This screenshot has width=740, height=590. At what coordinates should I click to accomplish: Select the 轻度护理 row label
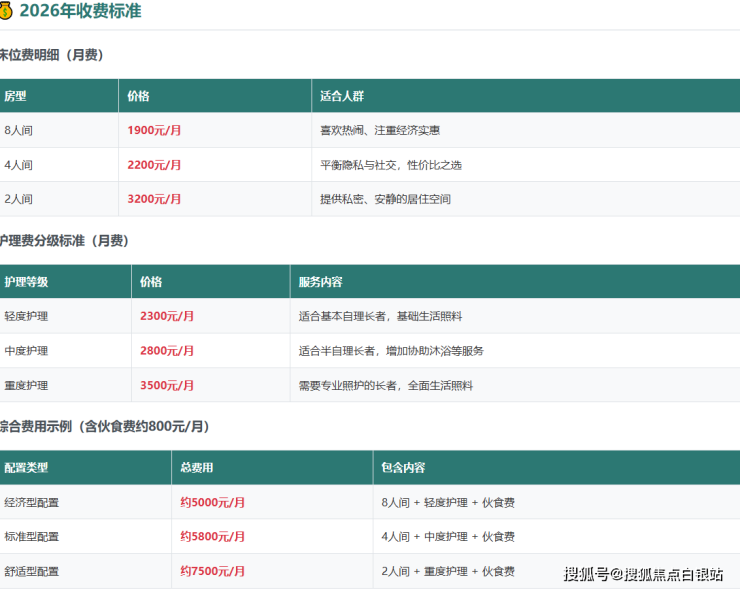coord(26,316)
